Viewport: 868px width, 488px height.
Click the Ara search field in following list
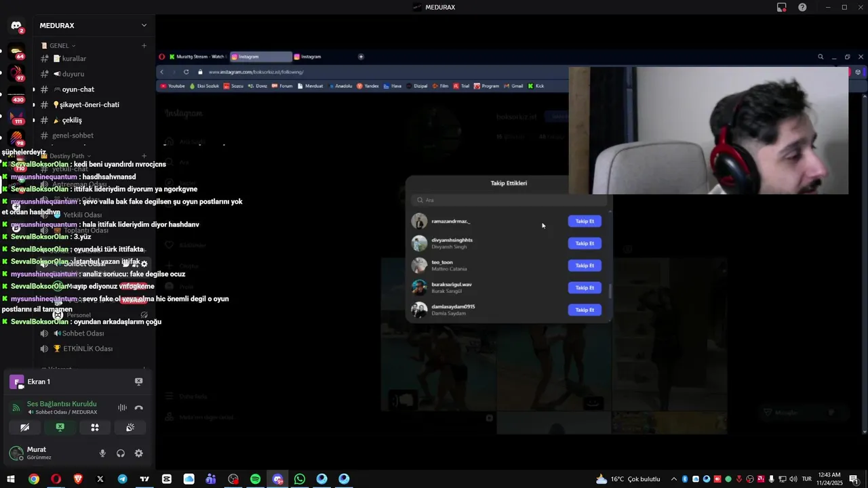click(x=509, y=200)
